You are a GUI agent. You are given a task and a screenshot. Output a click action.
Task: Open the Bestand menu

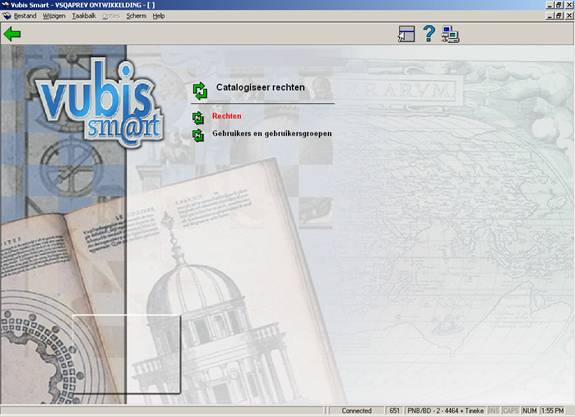25,16
